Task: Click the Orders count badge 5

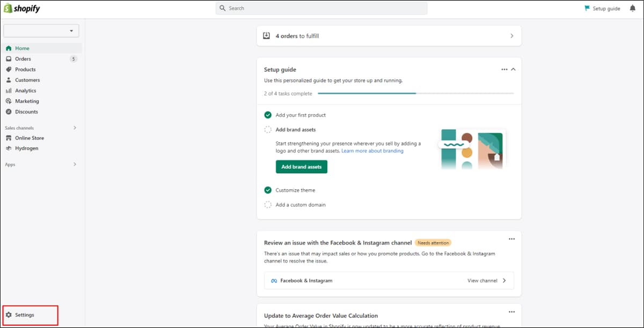Action: pyautogui.click(x=74, y=59)
